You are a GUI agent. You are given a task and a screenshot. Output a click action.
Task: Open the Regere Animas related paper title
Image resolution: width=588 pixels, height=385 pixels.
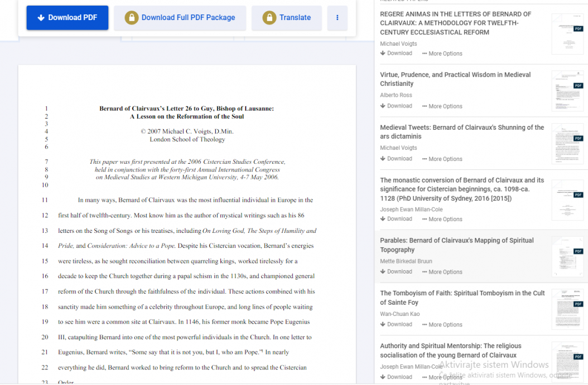pos(455,23)
